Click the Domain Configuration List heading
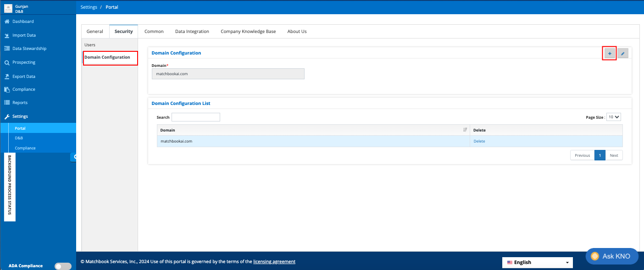Screen dimensions: 644x270 click(x=181, y=104)
